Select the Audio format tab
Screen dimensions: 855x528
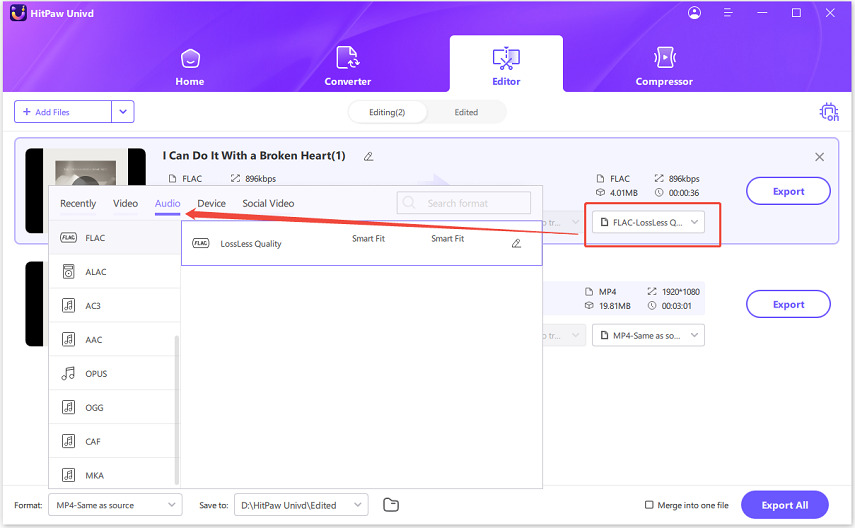click(x=167, y=203)
